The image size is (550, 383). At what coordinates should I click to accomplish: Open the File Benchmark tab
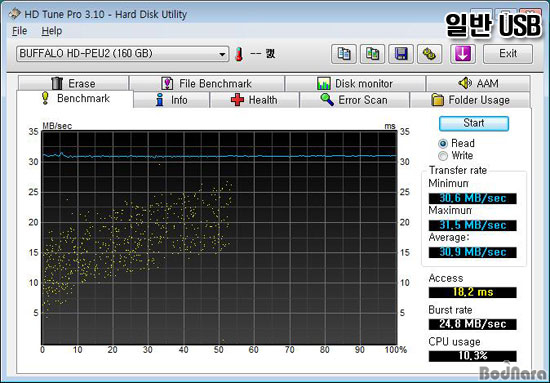(x=207, y=83)
